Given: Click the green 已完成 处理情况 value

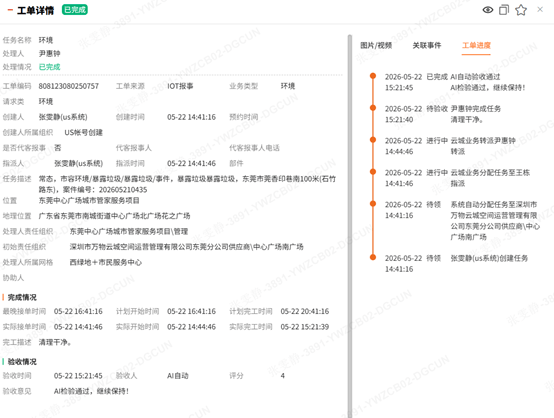Looking at the screenshot, I should pyautogui.click(x=49, y=67).
